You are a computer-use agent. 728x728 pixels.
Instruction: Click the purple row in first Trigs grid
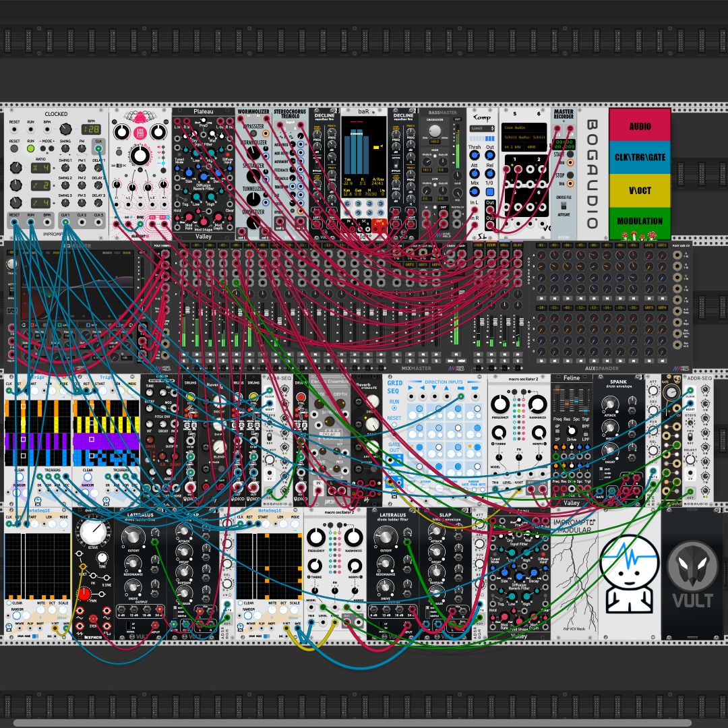click(x=38, y=441)
